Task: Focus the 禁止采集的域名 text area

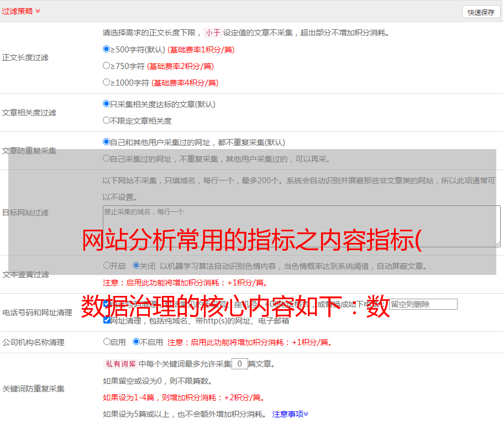Action: 302,226
